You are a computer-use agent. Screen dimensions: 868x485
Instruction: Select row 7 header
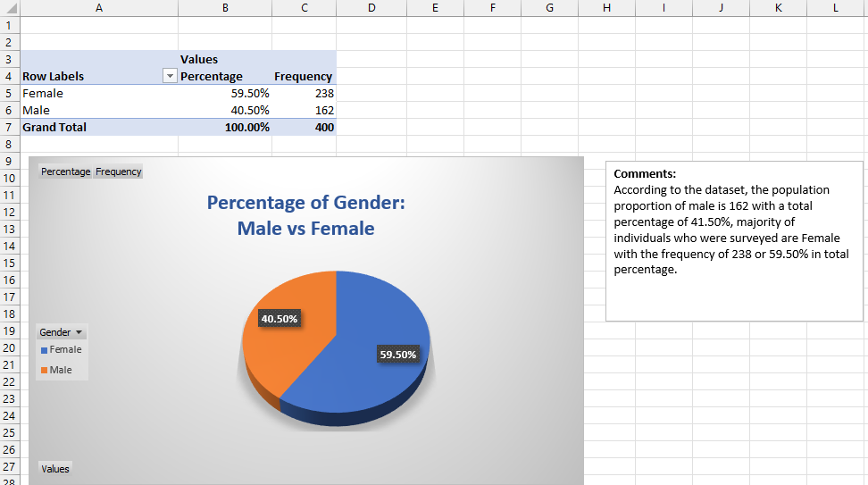pos(10,128)
